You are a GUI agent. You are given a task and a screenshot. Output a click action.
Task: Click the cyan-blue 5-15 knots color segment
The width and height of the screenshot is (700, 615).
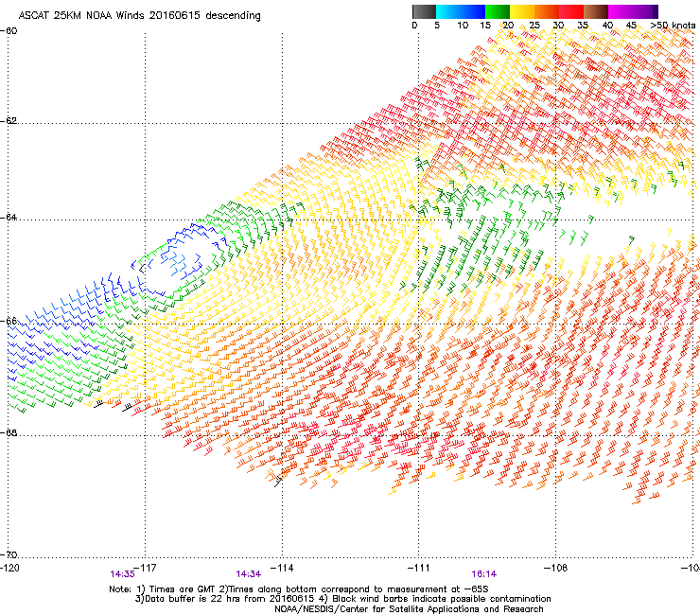tap(461, 11)
